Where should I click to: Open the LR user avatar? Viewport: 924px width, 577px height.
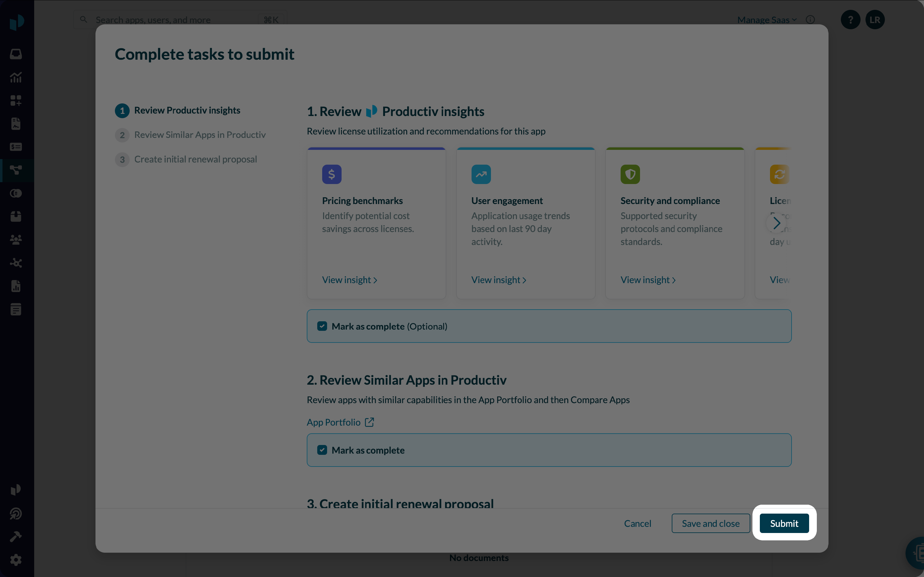(875, 20)
